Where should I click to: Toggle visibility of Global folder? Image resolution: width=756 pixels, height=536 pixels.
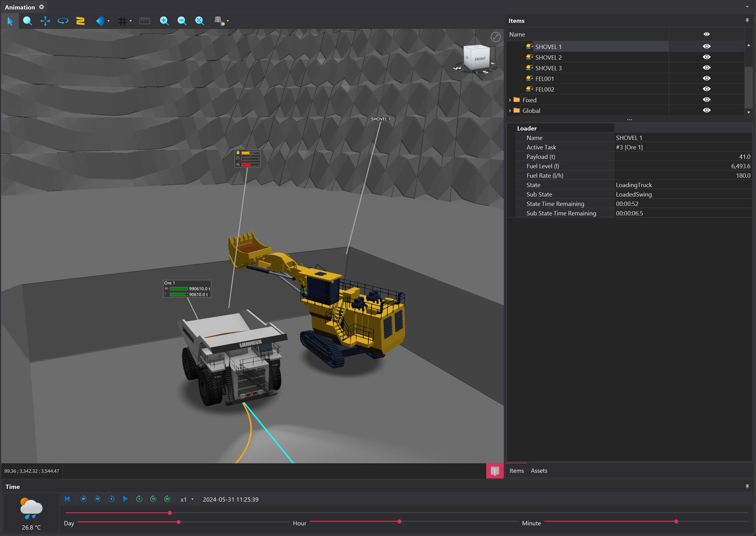(x=706, y=110)
